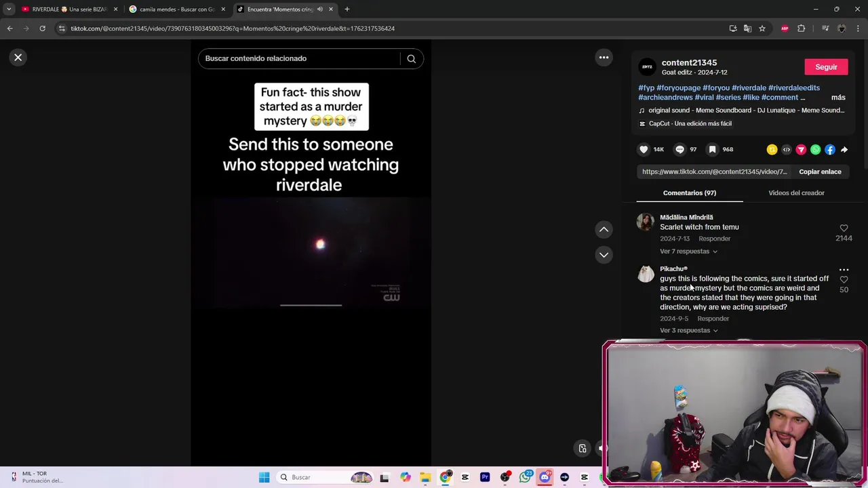Open a new browser tab with the plus button

(x=347, y=9)
